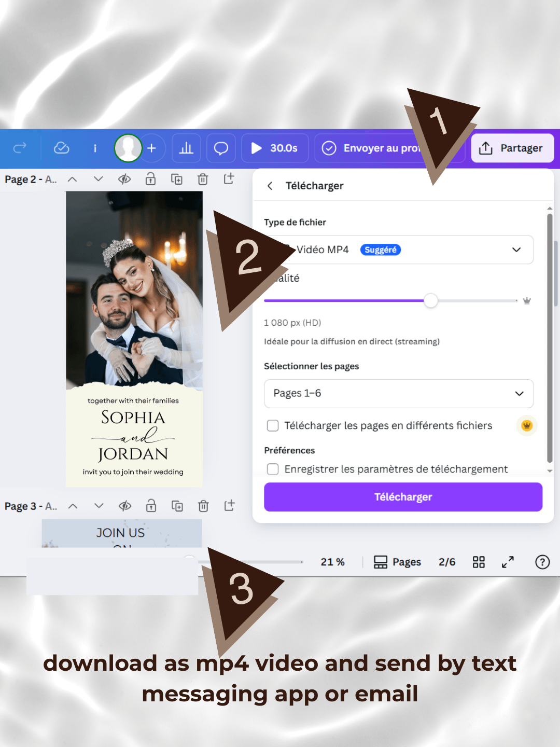Lock Page 2 with the padlock icon
Viewport: 560px width, 747px height.
[150, 179]
